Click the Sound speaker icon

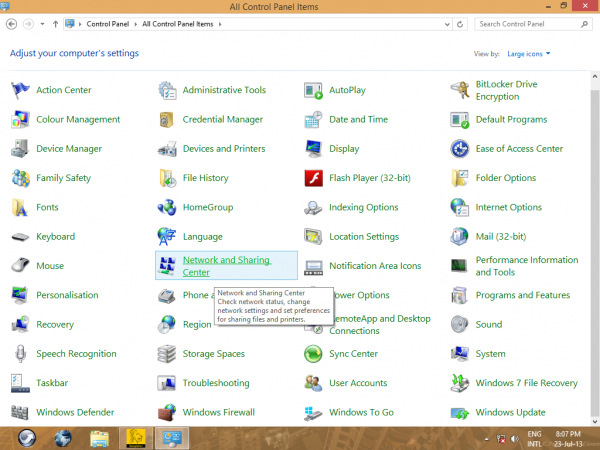point(460,324)
